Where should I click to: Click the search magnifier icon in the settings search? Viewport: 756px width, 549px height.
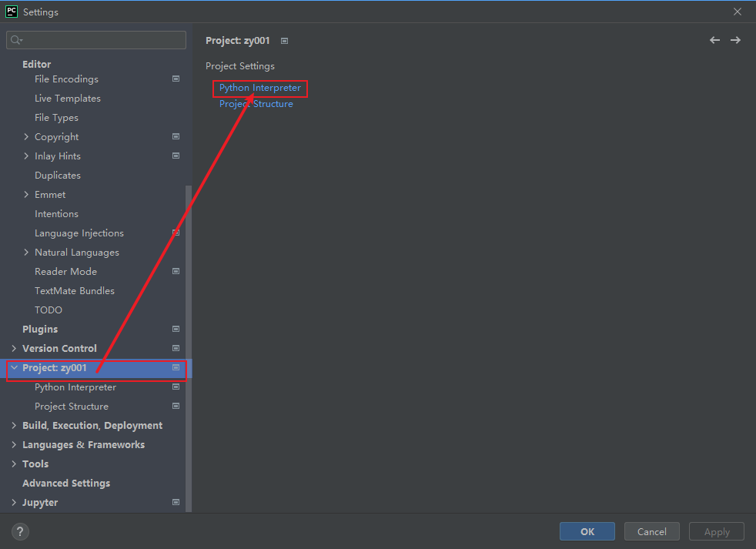point(16,40)
